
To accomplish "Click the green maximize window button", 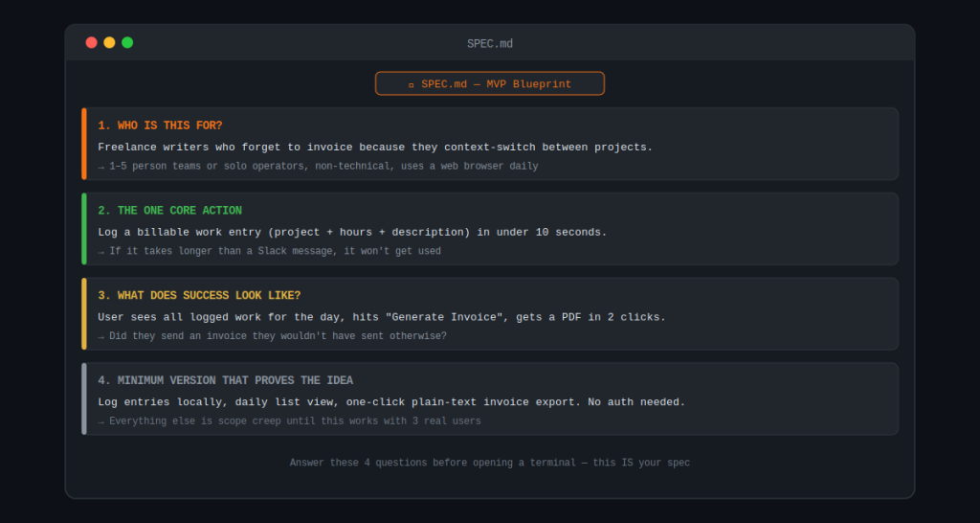I will [127, 42].
